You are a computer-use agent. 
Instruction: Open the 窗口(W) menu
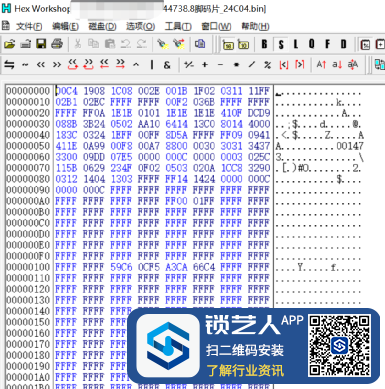(x=216, y=26)
